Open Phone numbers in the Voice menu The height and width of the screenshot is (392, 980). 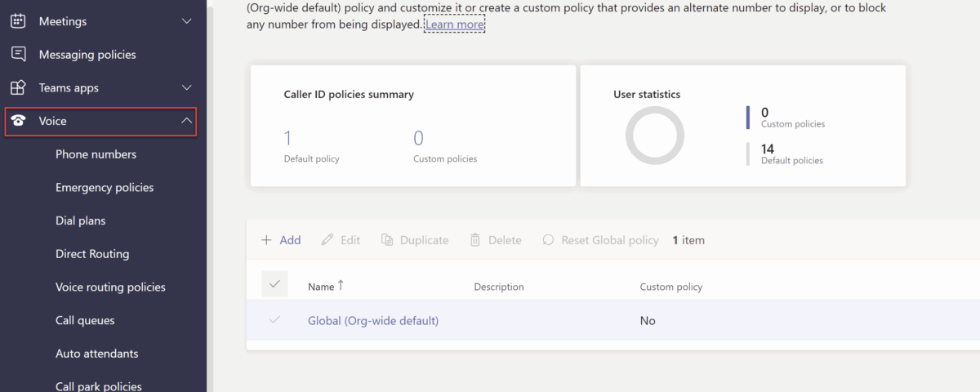tap(96, 154)
